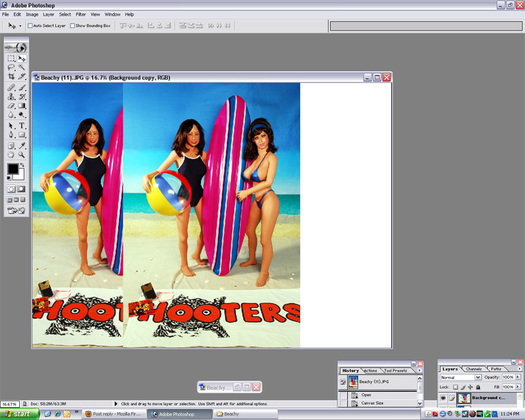Switch to Standard edit mode
Viewport: 525px width, 420px height.
point(11,189)
